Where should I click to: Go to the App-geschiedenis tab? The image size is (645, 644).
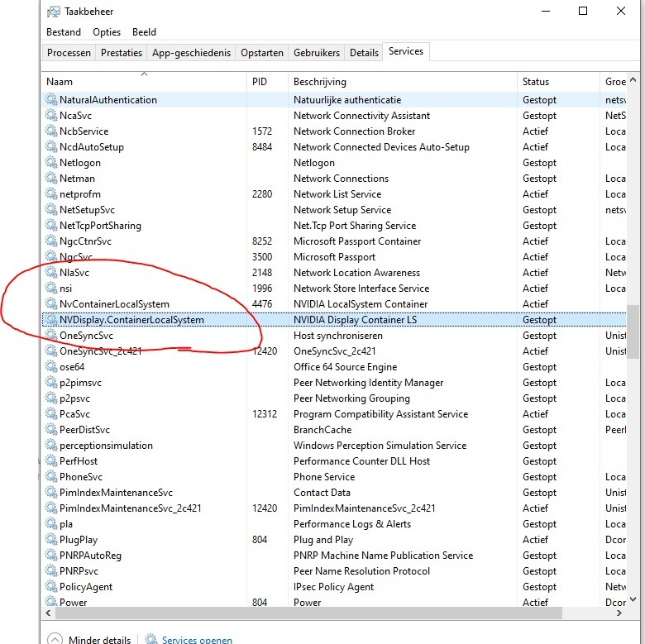(191, 53)
